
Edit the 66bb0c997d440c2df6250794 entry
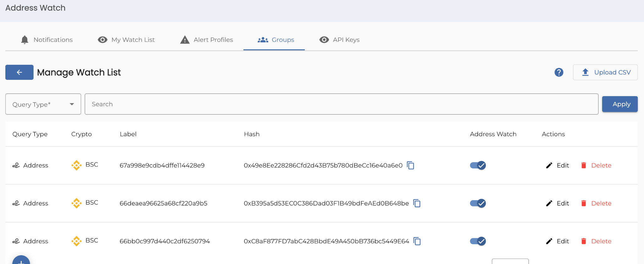(x=558, y=241)
